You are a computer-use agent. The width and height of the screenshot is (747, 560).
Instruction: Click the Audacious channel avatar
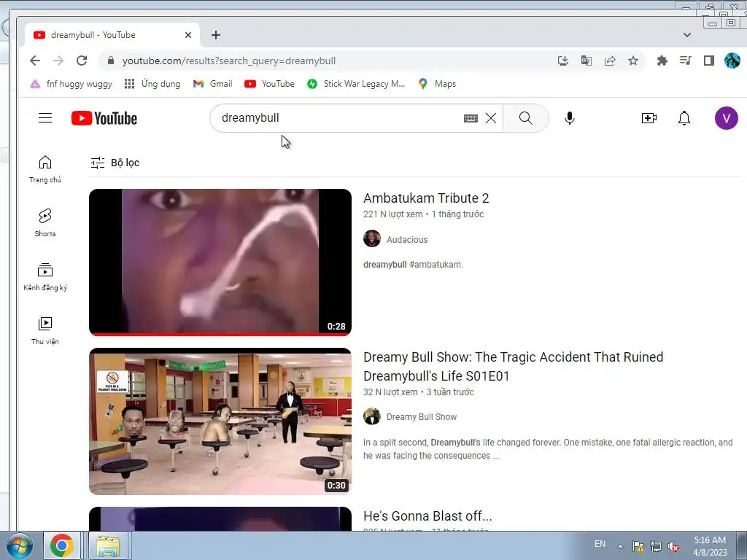click(x=371, y=238)
